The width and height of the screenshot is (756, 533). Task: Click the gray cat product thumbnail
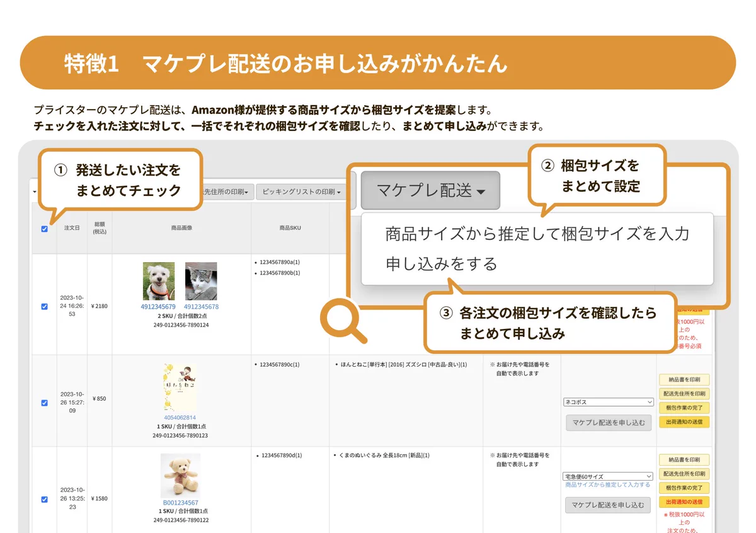click(x=201, y=281)
